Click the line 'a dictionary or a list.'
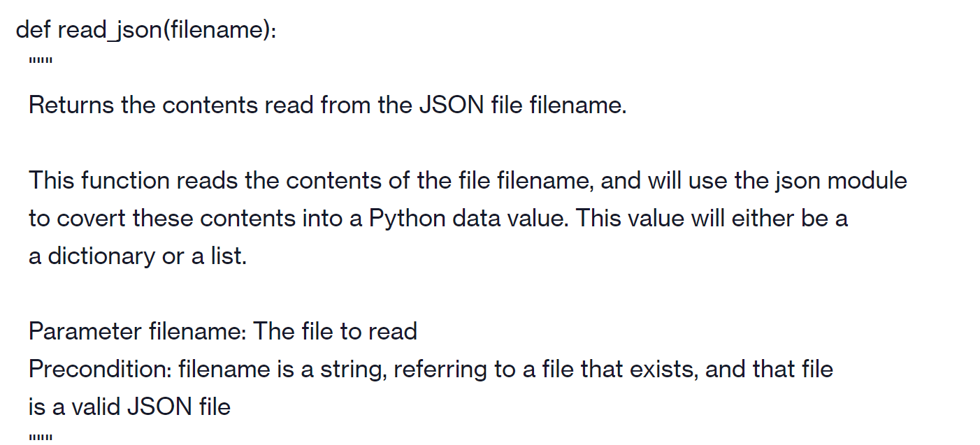 click(138, 256)
